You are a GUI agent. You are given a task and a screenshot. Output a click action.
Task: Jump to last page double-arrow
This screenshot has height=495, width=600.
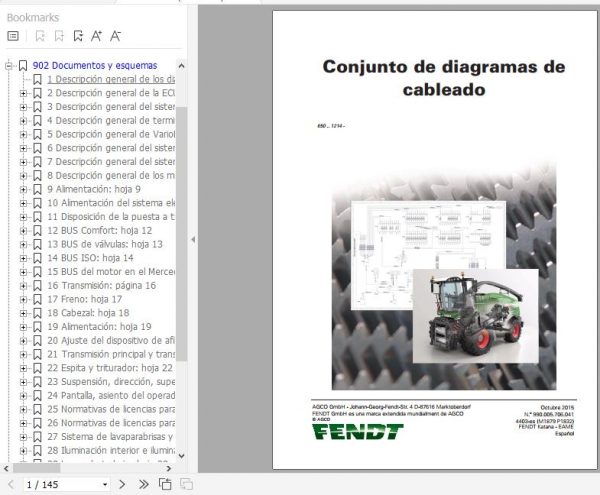pos(143,484)
